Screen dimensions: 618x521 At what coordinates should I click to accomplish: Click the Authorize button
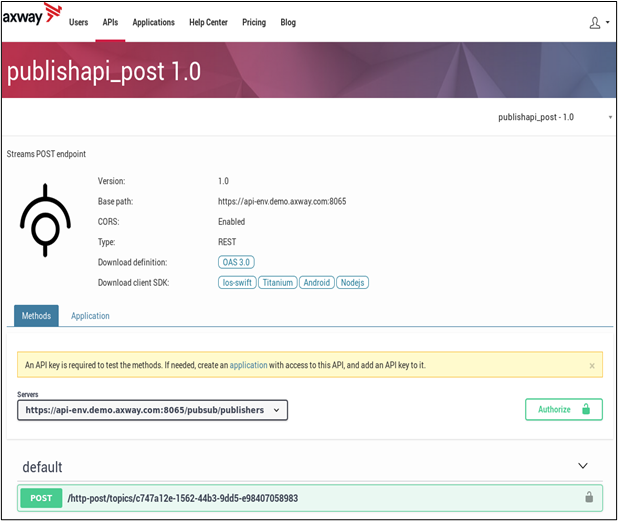pos(564,409)
